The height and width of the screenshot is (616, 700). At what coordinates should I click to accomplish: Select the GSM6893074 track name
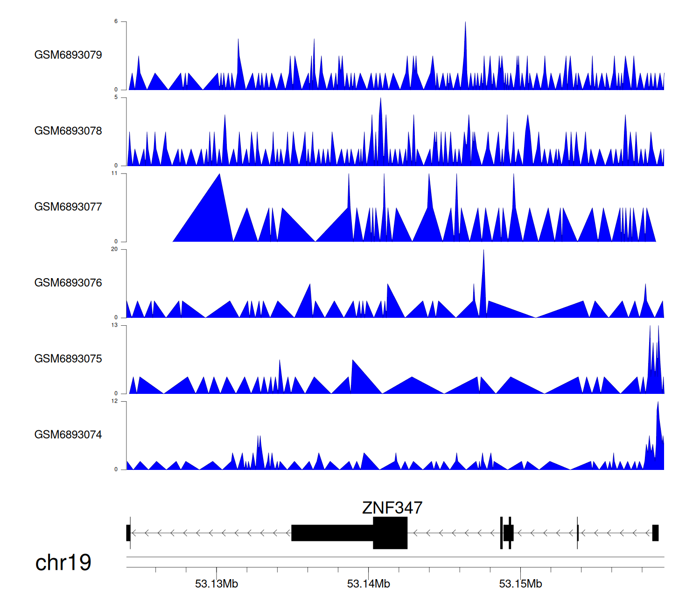coord(68,435)
